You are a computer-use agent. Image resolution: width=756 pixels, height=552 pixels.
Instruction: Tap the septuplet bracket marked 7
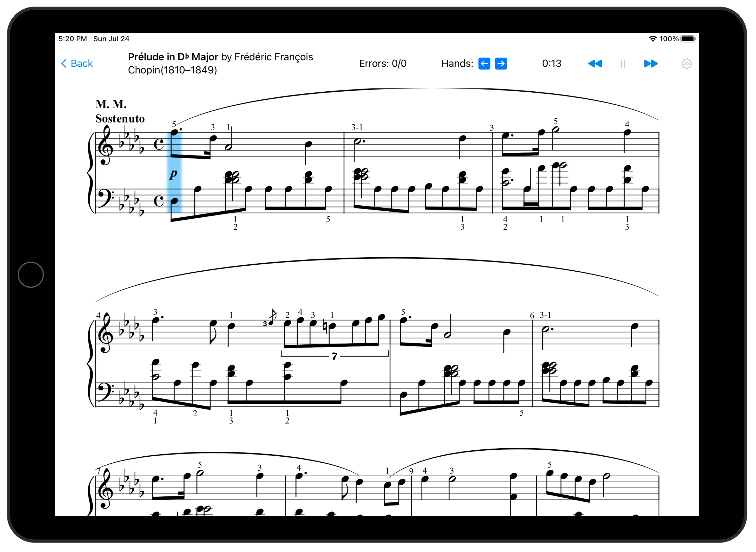click(x=335, y=356)
